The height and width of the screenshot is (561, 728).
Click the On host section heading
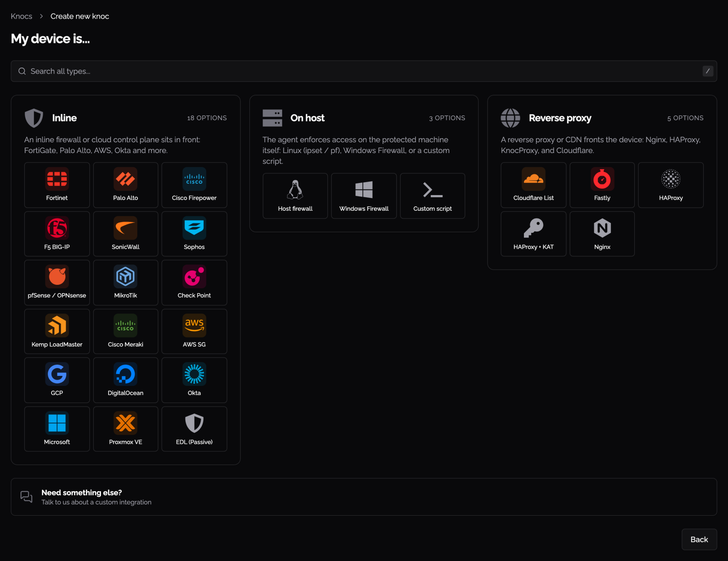click(307, 118)
